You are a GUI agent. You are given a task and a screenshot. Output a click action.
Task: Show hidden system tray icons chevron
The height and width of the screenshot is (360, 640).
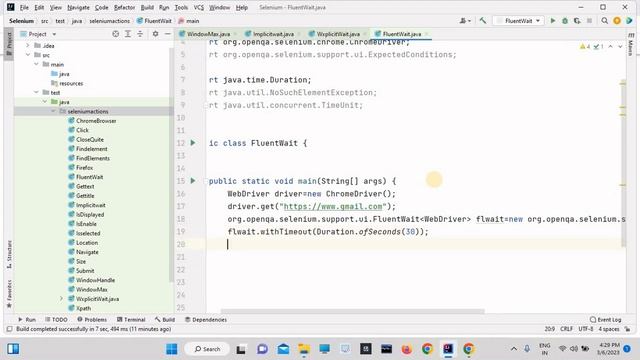pyautogui.click(x=514, y=349)
